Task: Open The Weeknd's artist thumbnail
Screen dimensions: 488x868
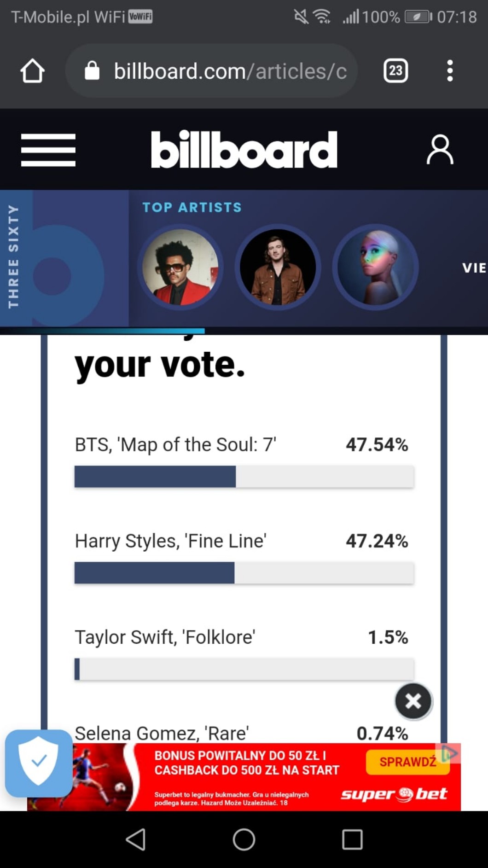Action: [180, 267]
